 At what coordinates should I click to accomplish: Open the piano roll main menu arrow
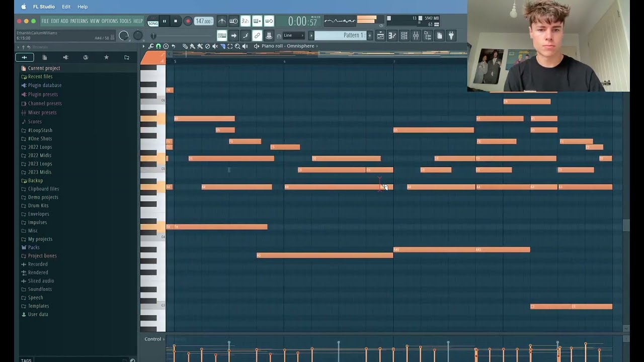pyautogui.click(x=143, y=46)
